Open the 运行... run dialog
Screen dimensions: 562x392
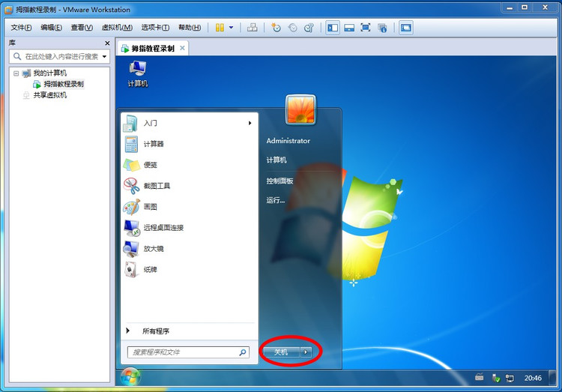(276, 200)
